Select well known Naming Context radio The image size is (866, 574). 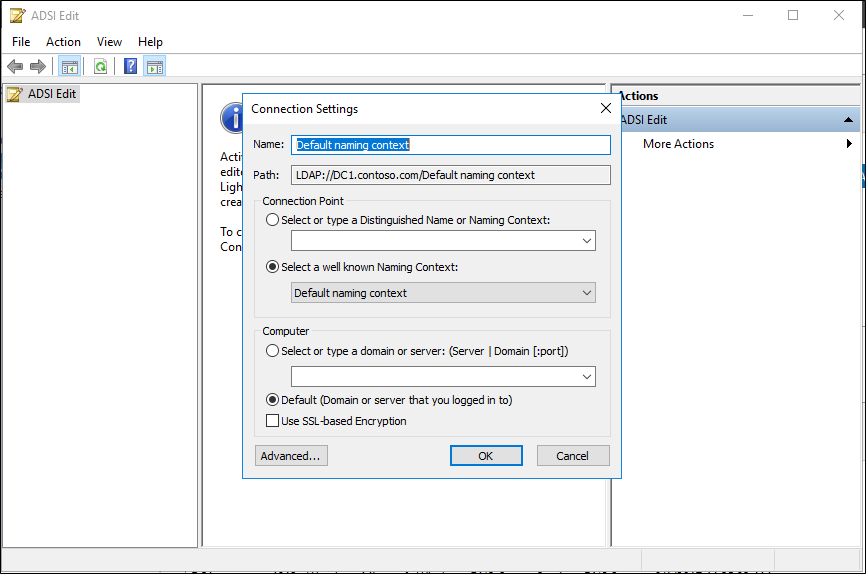click(x=272, y=267)
